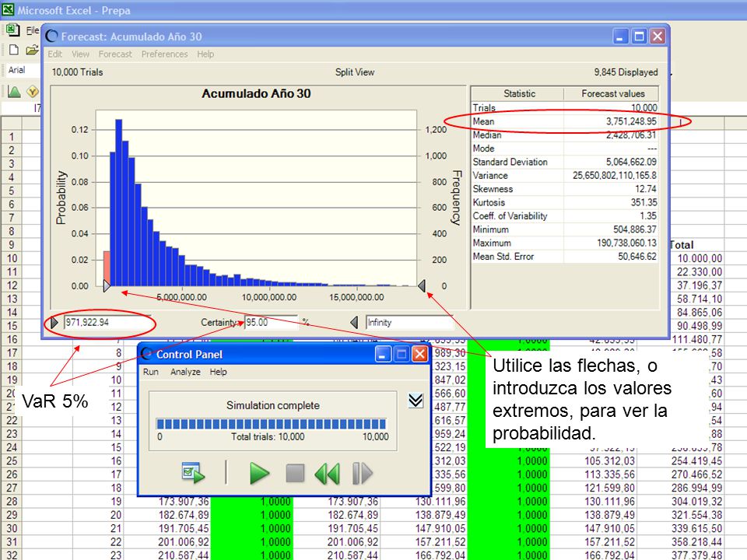
Task: Click the Acumulado Año 30 chart title
Action: click(x=256, y=93)
